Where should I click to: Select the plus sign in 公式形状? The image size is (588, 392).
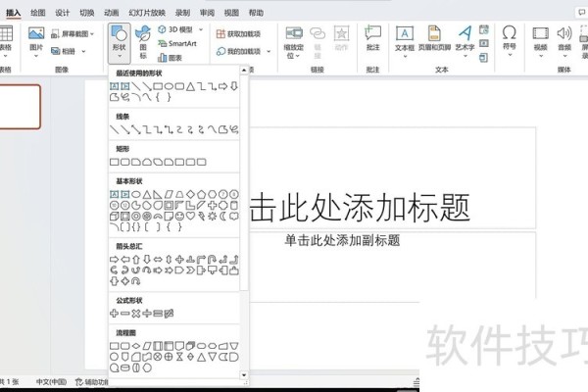click(x=115, y=314)
